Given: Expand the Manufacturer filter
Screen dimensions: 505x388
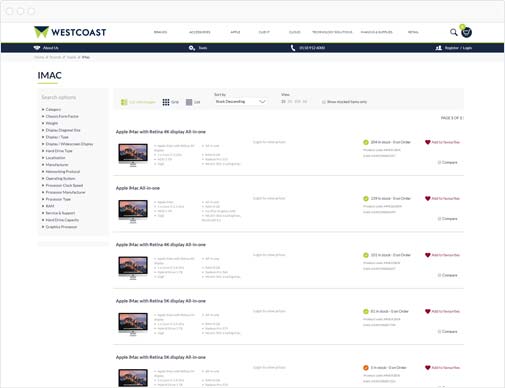Looking at the screenshot, I should [x=56, y=165].
